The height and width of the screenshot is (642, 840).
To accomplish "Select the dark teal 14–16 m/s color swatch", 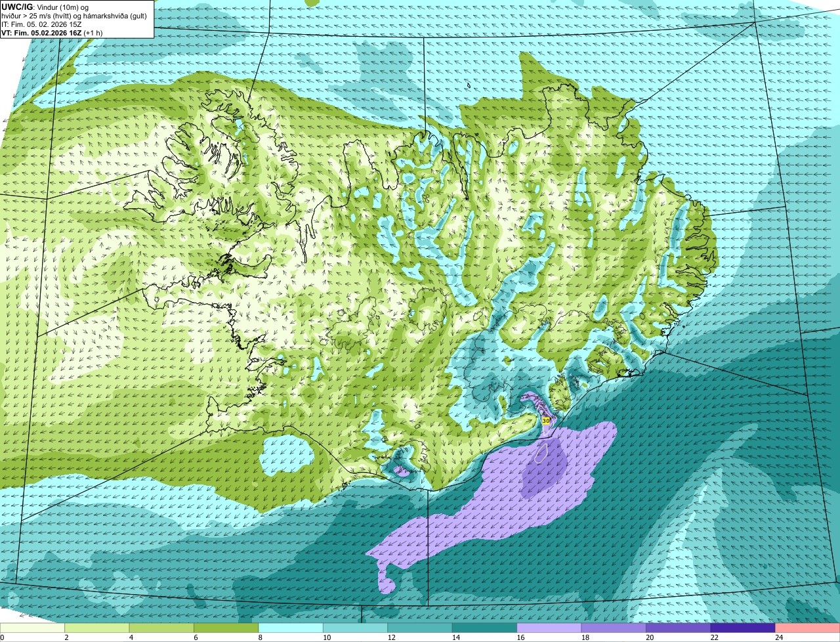I will [x=484, y=628].
